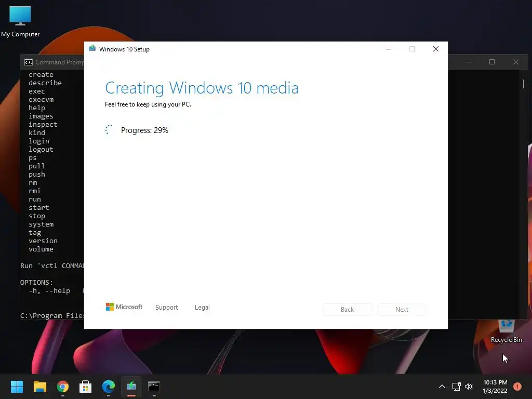Click 'start' in Command Prompt
This screenshot has width=532, height=399.
click(38, 208)
